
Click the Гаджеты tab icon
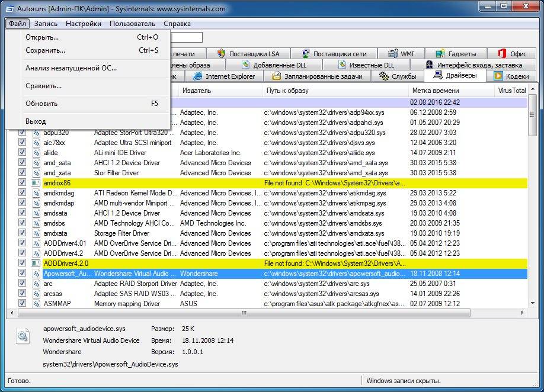pyautogui.click(x=440, y=54)
